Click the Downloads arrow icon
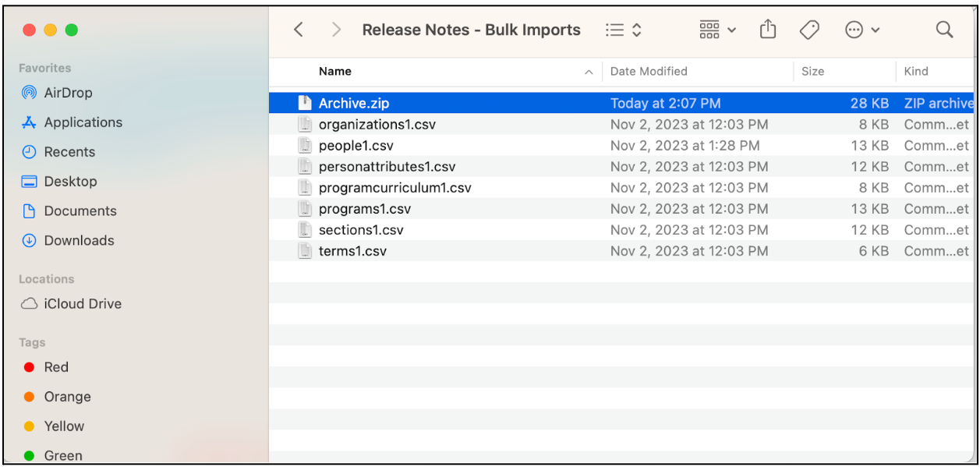Viewport: 980px width, 467px height. tap(29, 241)
